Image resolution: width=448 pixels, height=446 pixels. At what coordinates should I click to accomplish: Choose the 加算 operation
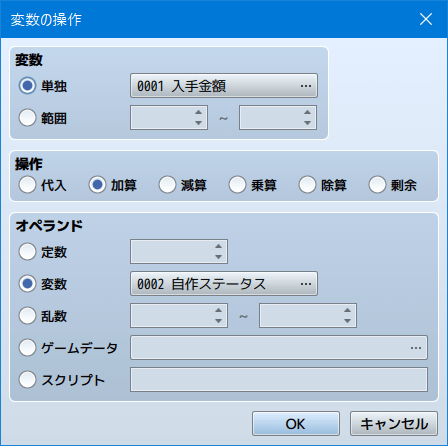97,185
